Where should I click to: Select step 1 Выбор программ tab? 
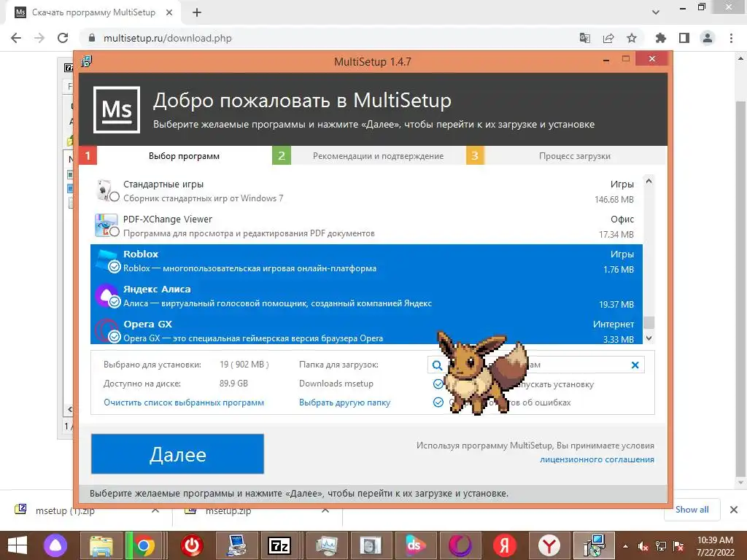[175, 156]
